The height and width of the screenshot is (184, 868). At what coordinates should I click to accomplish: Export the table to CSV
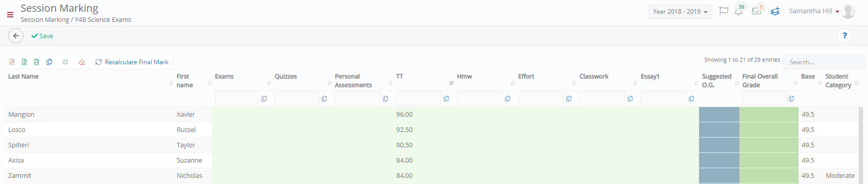coord(37,62)
